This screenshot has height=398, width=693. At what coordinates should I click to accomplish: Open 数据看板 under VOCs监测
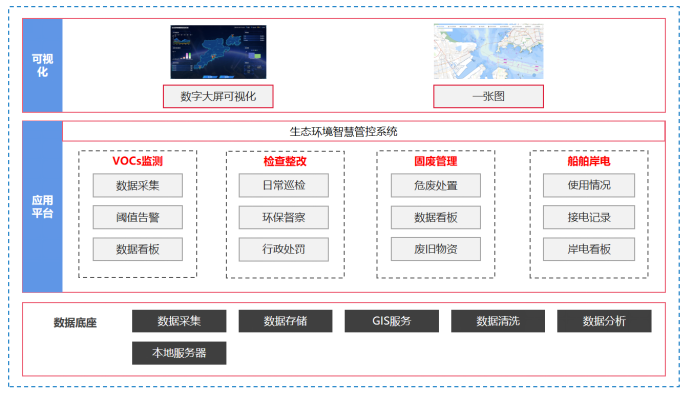coord(137,249)
